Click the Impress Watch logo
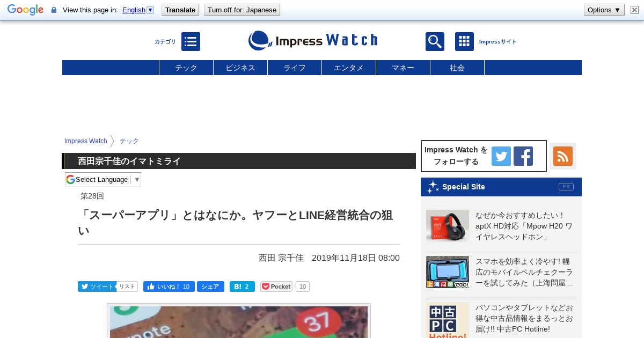 tap(313, 40)
